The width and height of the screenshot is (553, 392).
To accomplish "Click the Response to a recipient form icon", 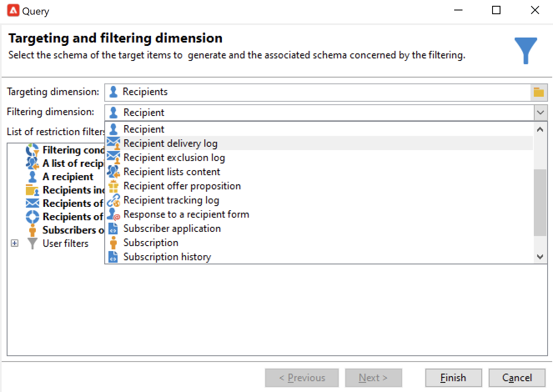I will pyautogui.click(x=113, y=214).
